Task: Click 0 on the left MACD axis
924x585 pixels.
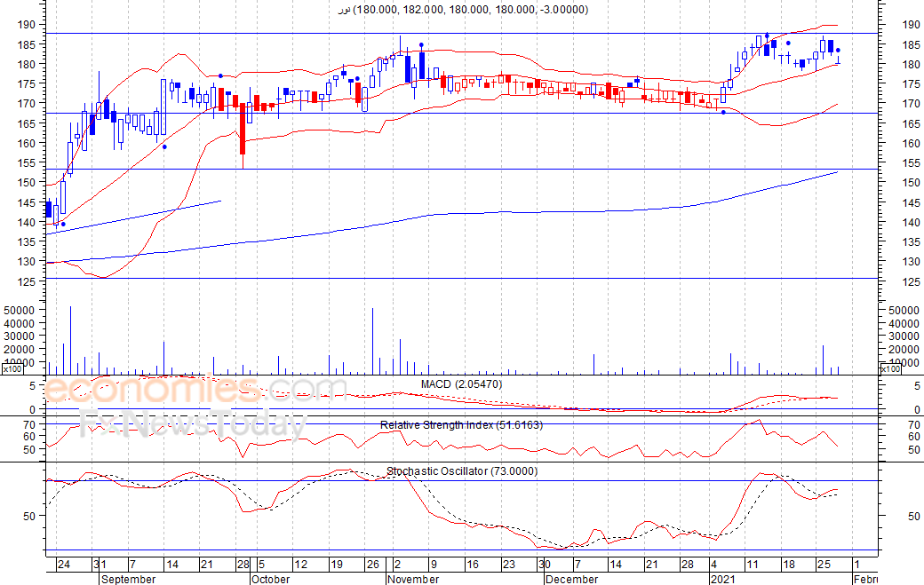Action: click(x=32, y=409)
